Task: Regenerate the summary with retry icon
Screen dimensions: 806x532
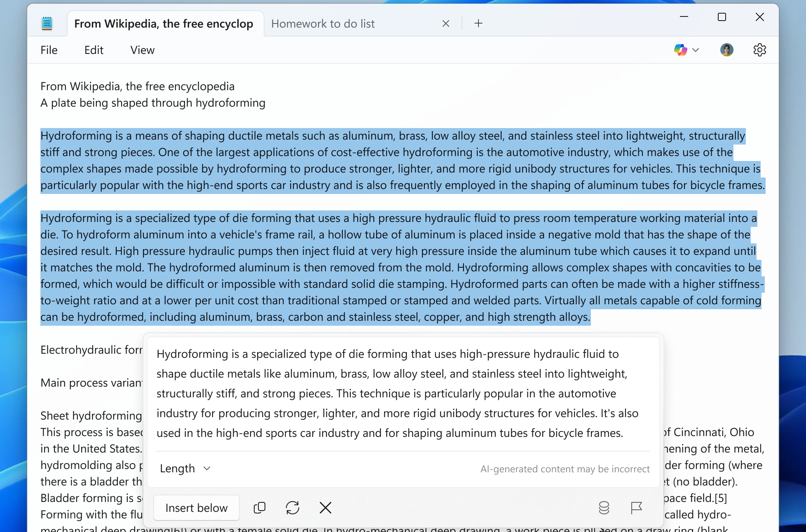Action: click(293, 508)
